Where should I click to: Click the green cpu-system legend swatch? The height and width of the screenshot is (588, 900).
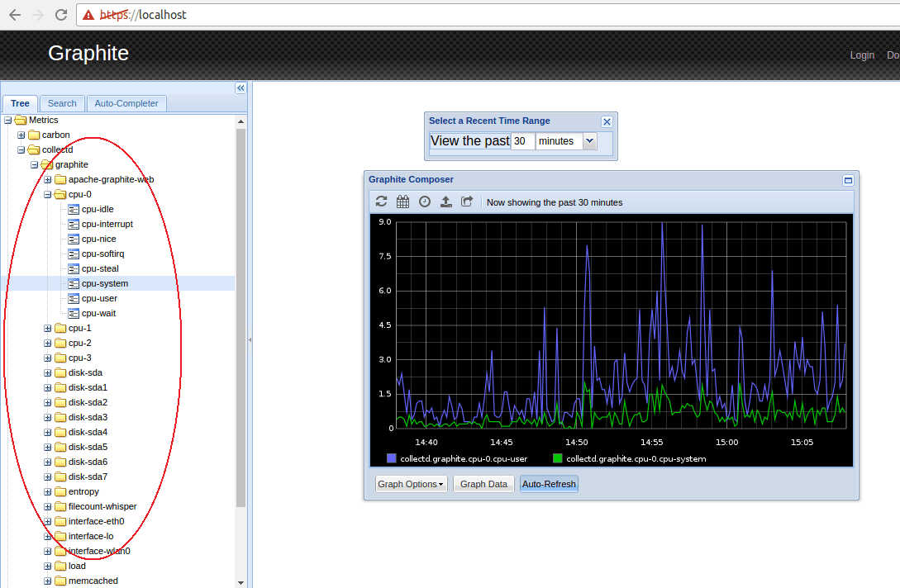[555, 458]
